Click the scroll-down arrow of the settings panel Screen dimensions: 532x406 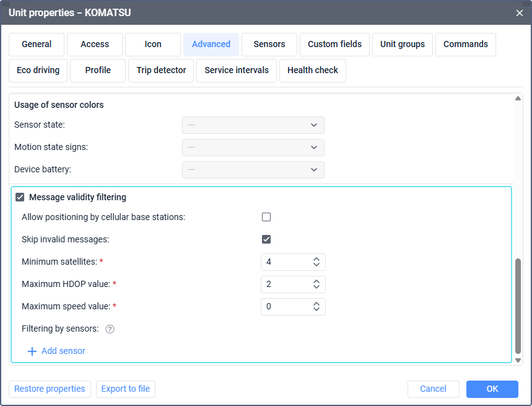pyautogui.click(x=518, y=360)
